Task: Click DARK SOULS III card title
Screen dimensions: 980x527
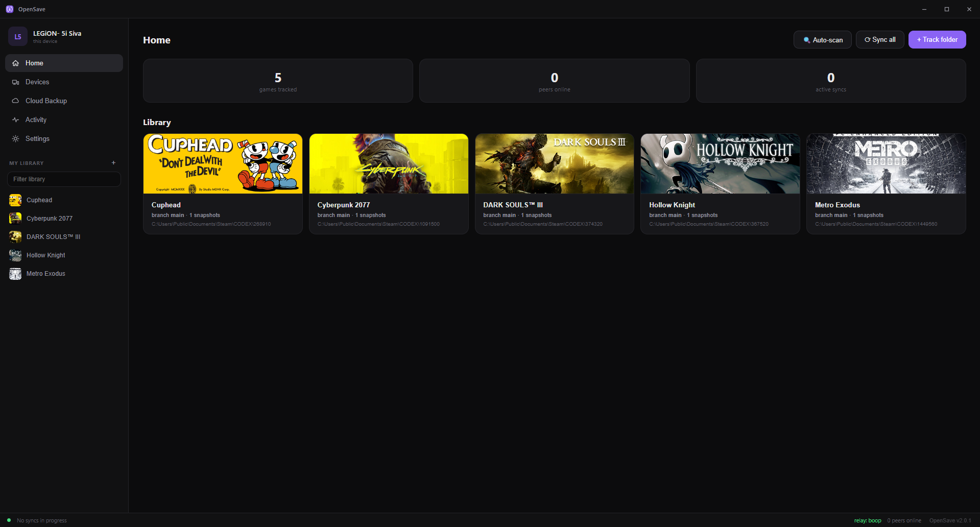Action: [513, 205]
